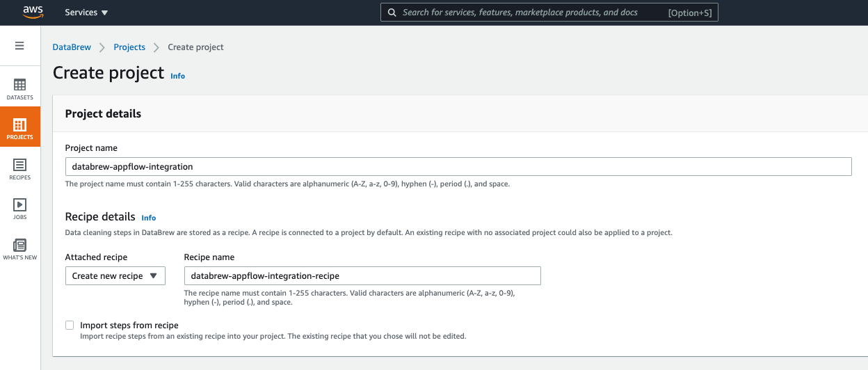
Task: Click the Recipe name label
Action: point(209,257)
